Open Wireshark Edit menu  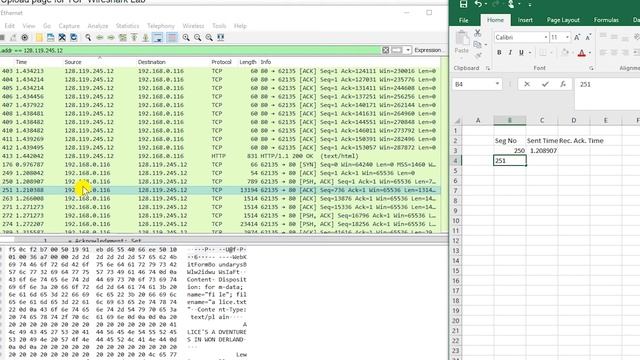(10, 26)
